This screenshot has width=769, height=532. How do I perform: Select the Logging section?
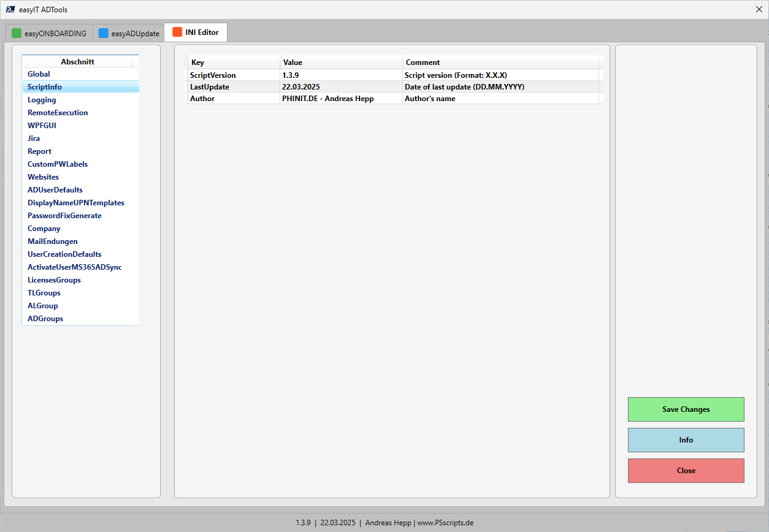point(42,100)
